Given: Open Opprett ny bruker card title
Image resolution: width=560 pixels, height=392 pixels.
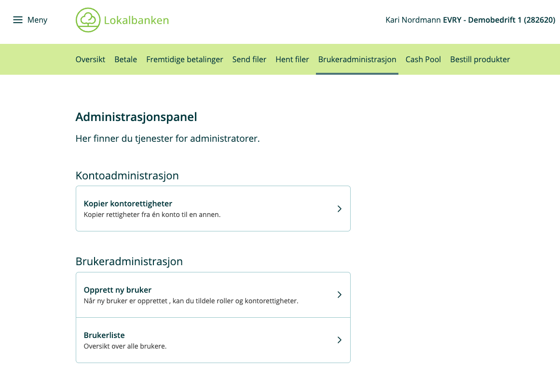Looking at the screenshot, I should 118,290.
